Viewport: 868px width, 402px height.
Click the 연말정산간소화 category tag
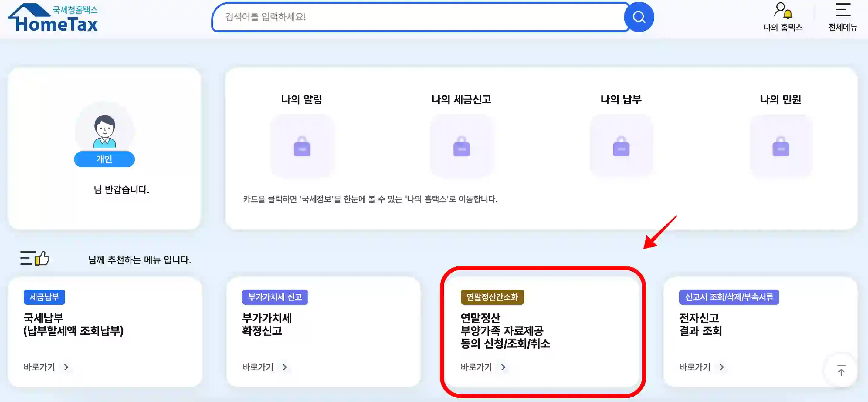(x=492, y=297)
